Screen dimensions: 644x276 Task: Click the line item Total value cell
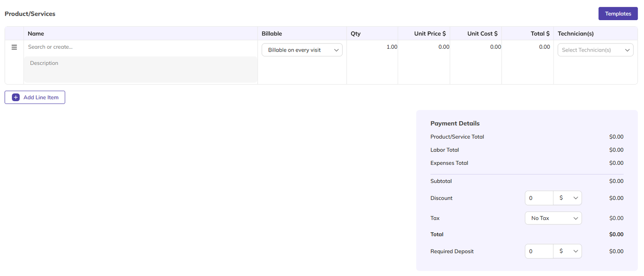tap(528, 47)
